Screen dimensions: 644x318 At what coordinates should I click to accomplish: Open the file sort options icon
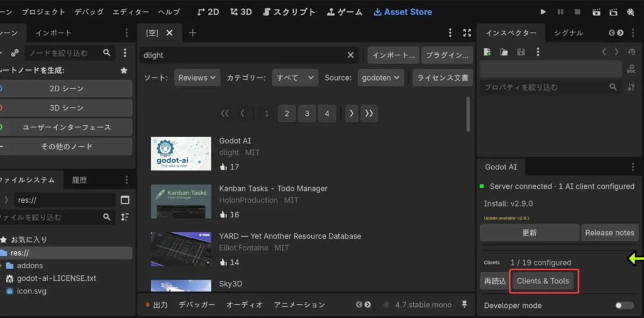click(125, 217)
